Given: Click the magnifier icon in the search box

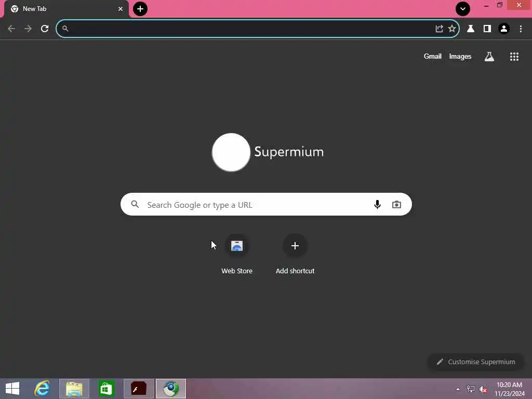Looking at the screenshot, I should point(135,204).
